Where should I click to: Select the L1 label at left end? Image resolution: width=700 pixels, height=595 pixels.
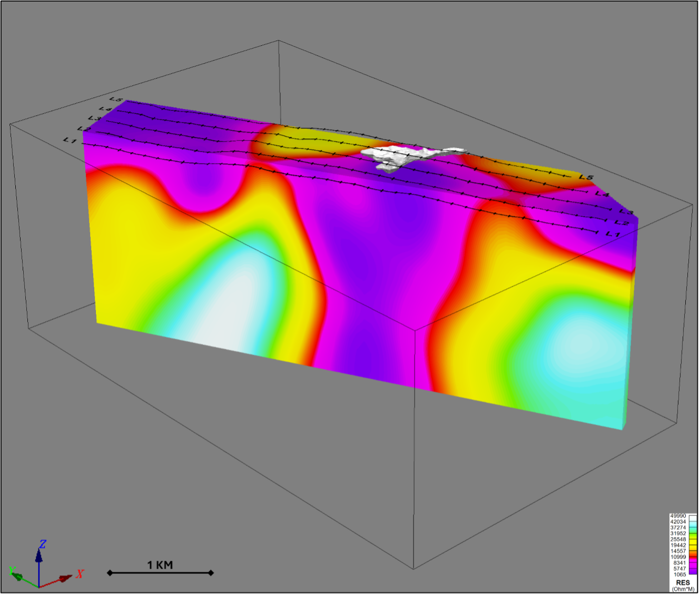70,141
